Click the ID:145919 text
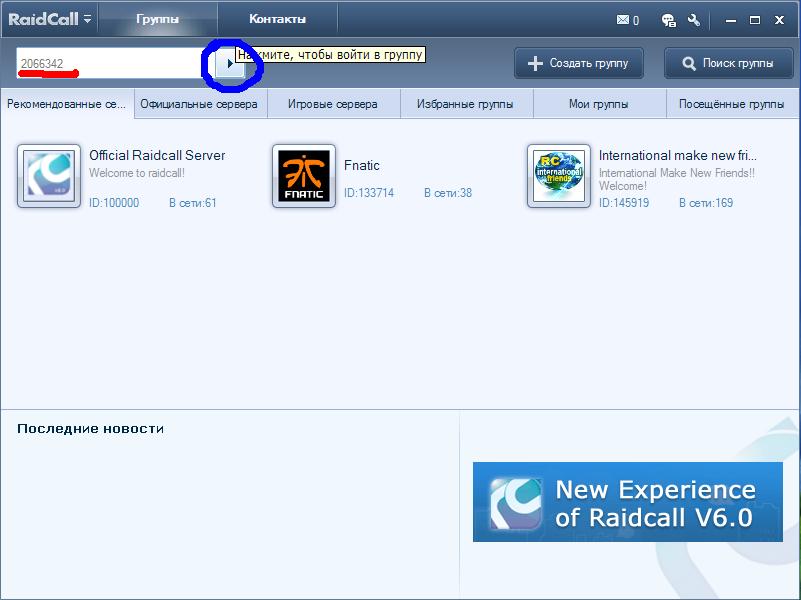 click(x=624, y=203)
